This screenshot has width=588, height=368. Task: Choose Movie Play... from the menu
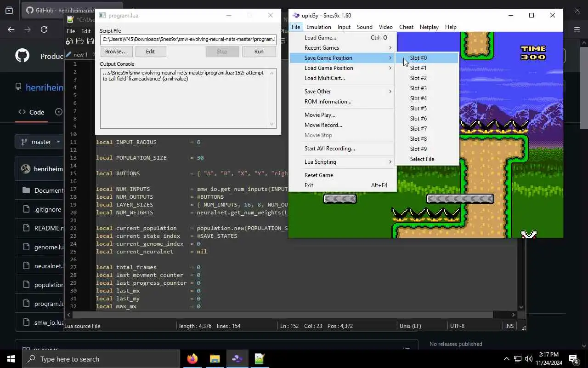[x=343, y=115]
